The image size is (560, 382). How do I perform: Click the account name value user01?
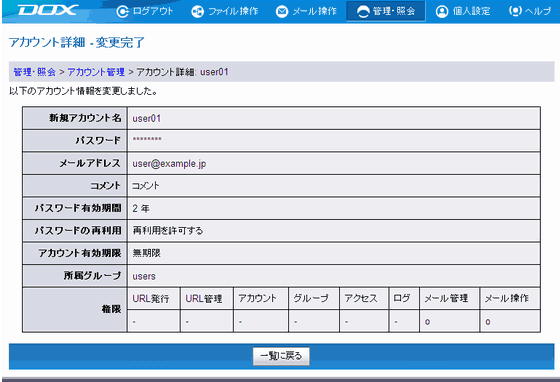coord(147,119)
